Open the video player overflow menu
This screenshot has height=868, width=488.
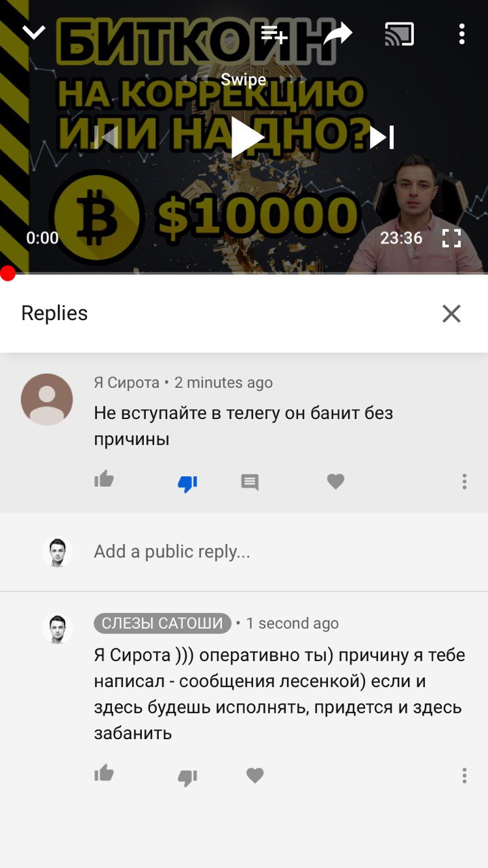(x=462, y=34)
